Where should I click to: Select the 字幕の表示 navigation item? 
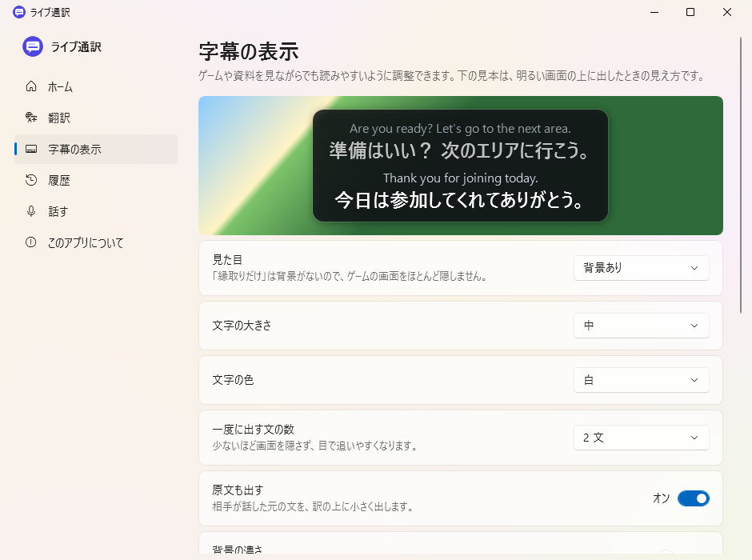tap(96, 149)
